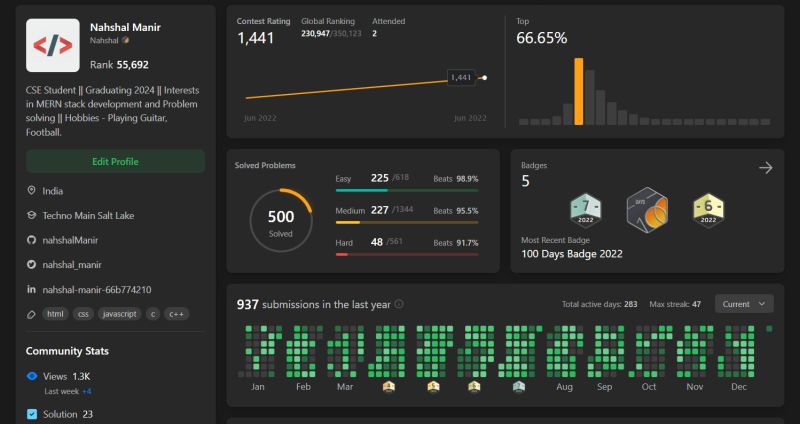Screen dimensions: 800x424
Task: Click the 500 Solved progress circle
Action: (281, 220)
